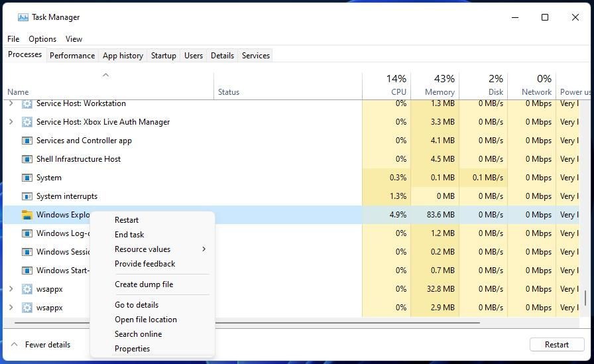Click the gear icon of the wsappx 32.8 MB row

tap(27, 289)
